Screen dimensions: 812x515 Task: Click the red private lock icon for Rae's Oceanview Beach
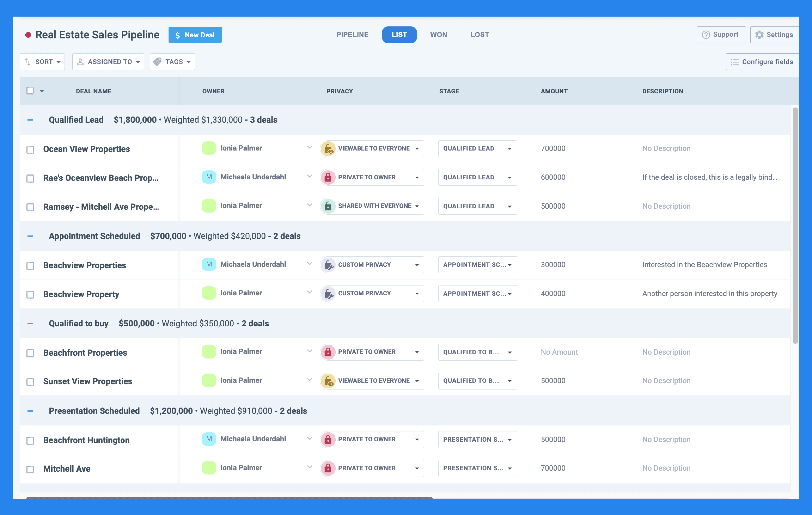coord(328,177)
